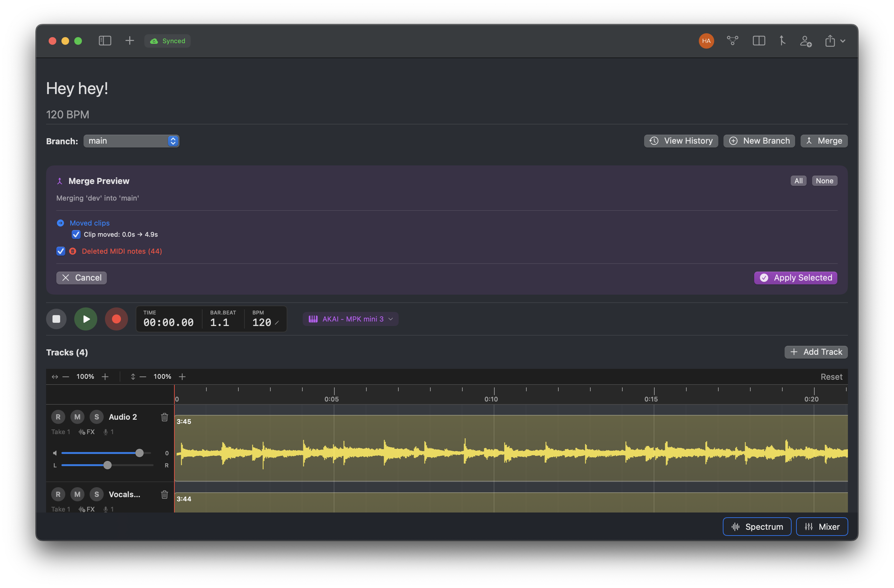
Task: Uncheck the 'Deleted MIDI notes (44)' checkbox
Action: [60, 251]
